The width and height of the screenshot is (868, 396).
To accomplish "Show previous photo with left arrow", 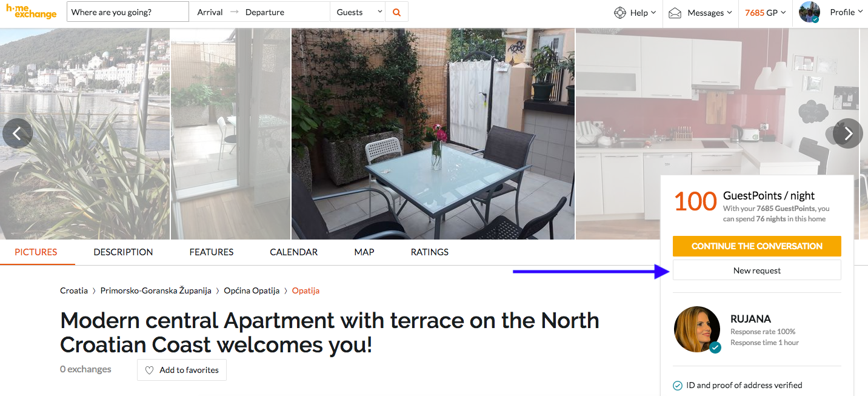I will (x=18, y=133).
